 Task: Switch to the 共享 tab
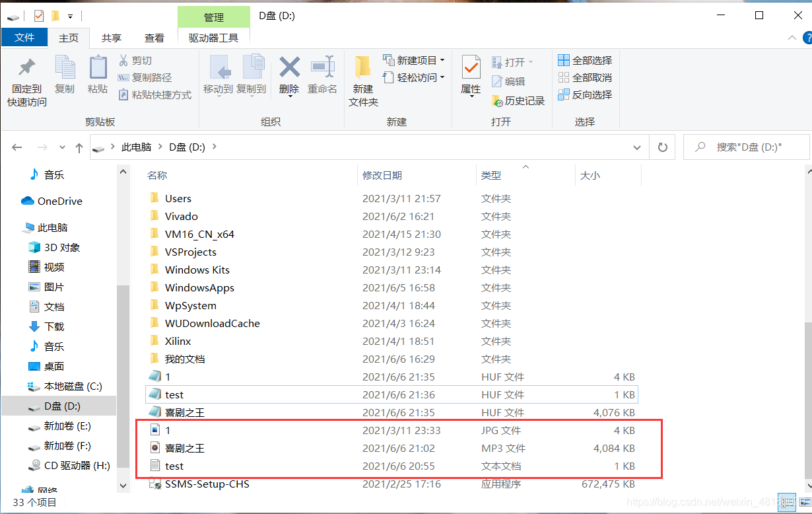click(x=112, y=38)
